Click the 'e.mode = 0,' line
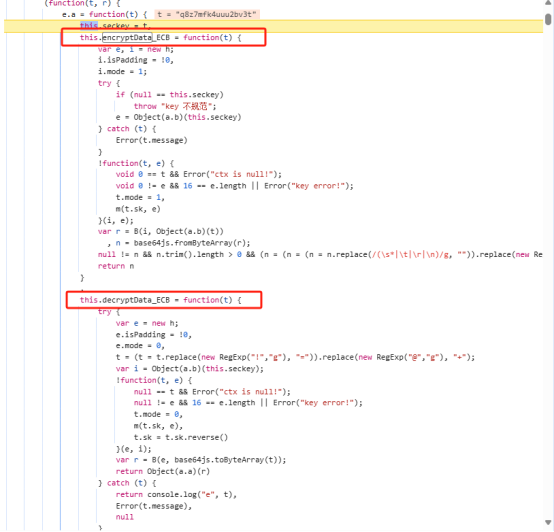The height and width of the screenshot is (532, 554). point(140,346)
